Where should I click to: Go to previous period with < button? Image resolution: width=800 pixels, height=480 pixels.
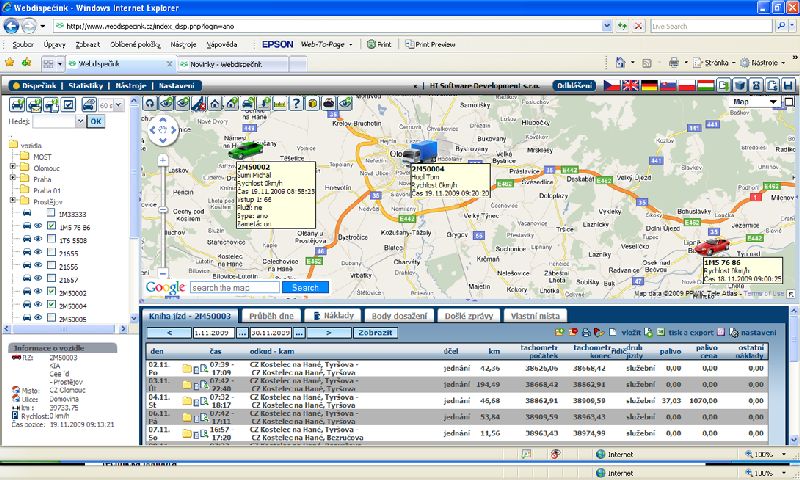pos(169,333)
